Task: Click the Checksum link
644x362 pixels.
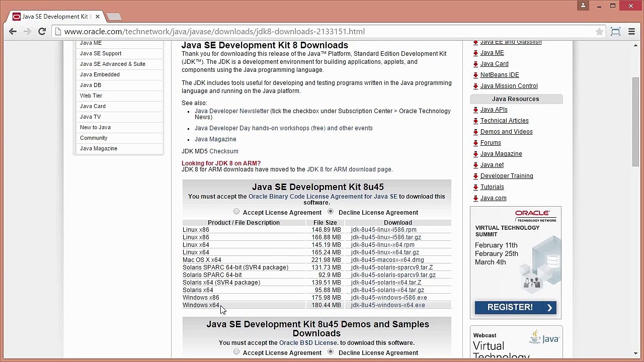Action: [224, 151]
